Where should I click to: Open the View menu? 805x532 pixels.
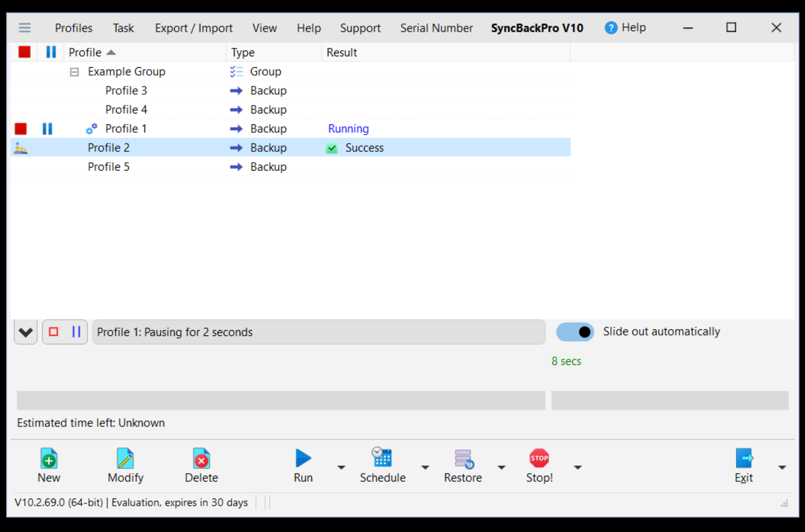coord(264,28)
